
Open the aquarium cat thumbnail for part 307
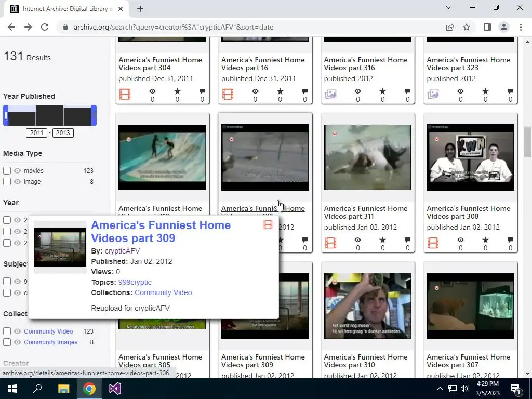[470, 305]
